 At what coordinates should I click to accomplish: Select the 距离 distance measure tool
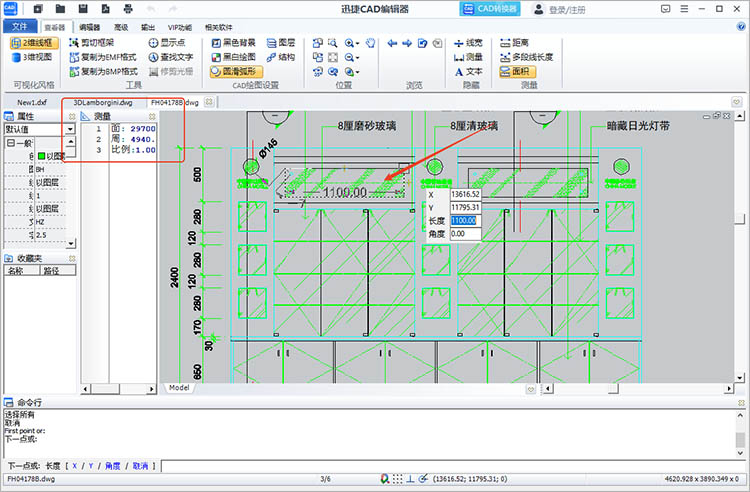coord(514,43)
